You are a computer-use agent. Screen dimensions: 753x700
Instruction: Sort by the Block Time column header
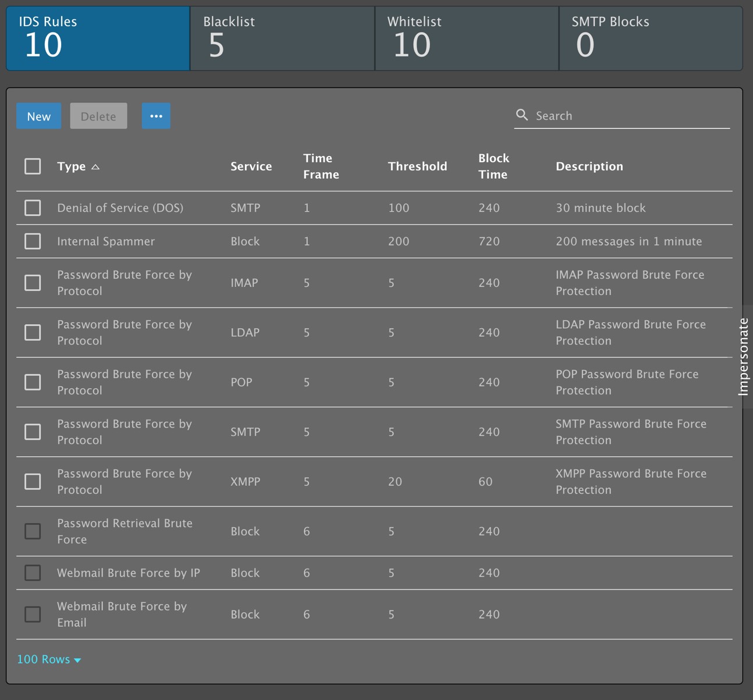click(493, 166)
